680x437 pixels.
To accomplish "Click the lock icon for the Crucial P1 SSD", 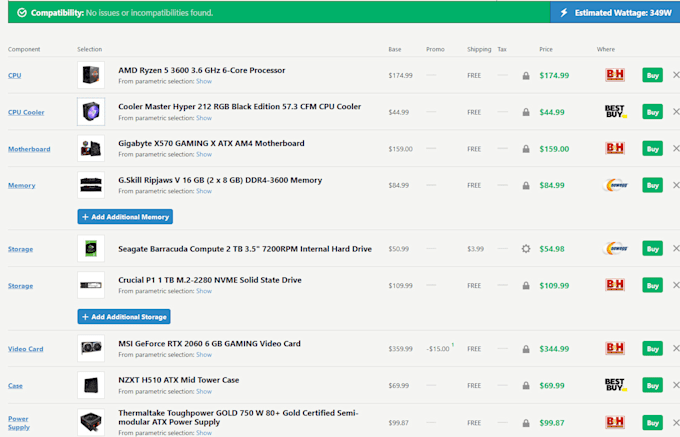I will pos(526,286).
